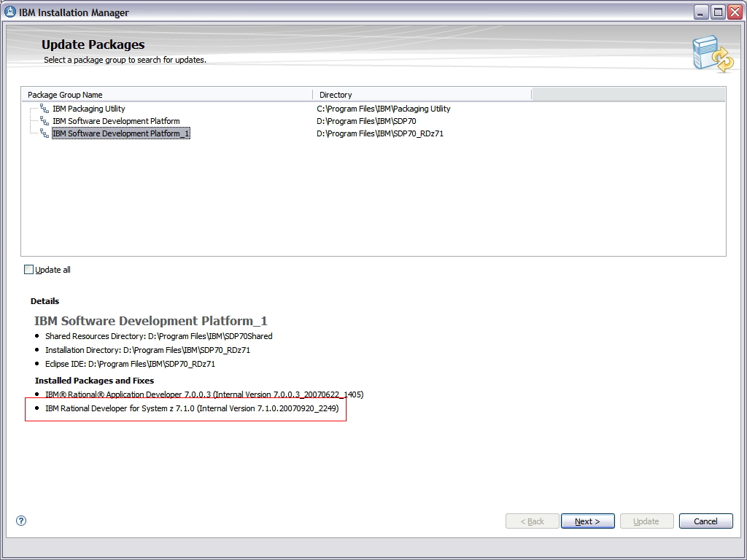The height and width of the screenshot is (560, 747).
Task: Maximize the Installation Manager window
Action: [x=718, y=12]
